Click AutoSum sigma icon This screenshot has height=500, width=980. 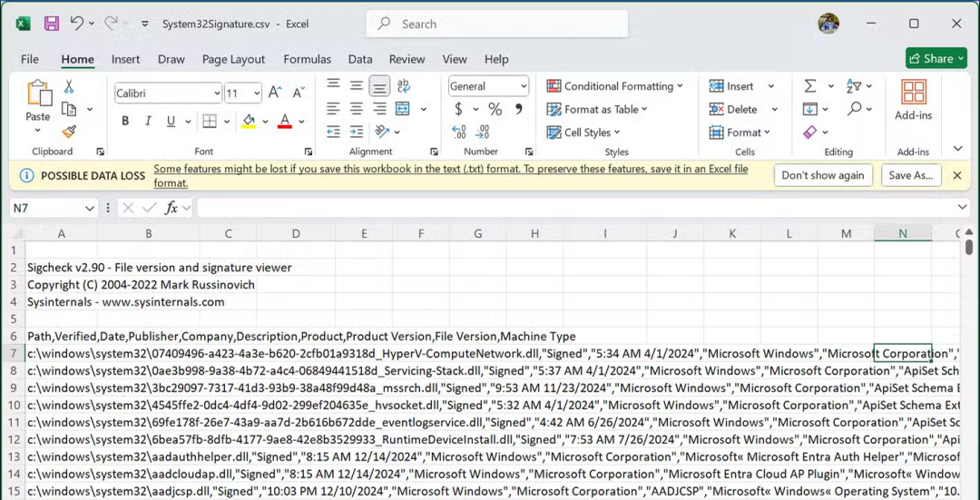(x=810, y=85)
